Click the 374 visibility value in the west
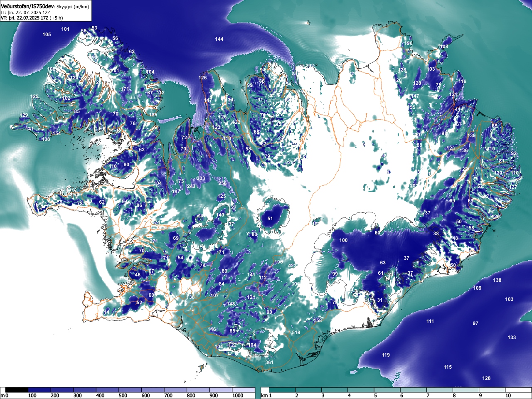This screenshot has width=532, height=399. tap(156, 223)
